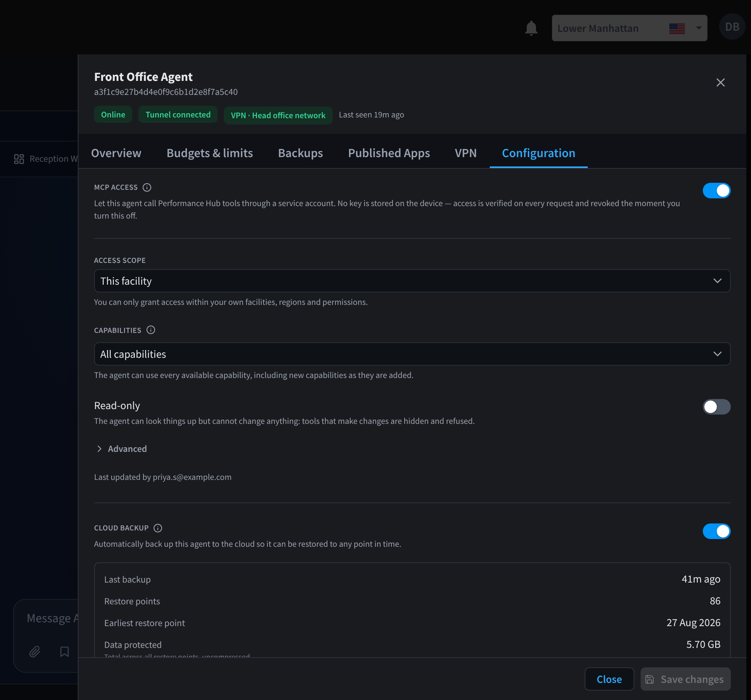Click the Last backup 41m ago value
751x700 pixels.
(x=701, y=579)
